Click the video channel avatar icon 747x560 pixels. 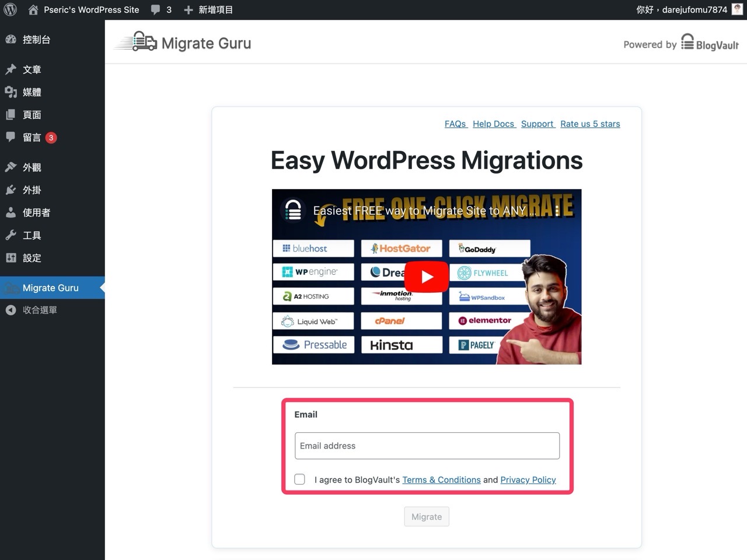293,211
